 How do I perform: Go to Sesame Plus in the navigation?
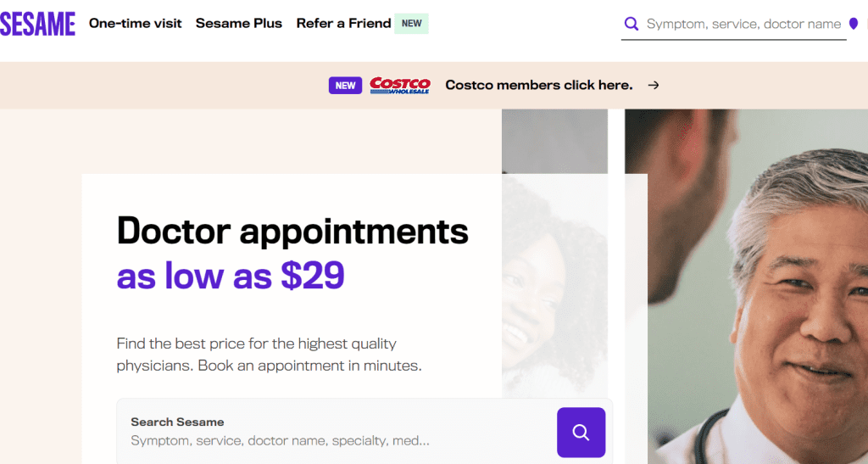click(x=239, y=24)
